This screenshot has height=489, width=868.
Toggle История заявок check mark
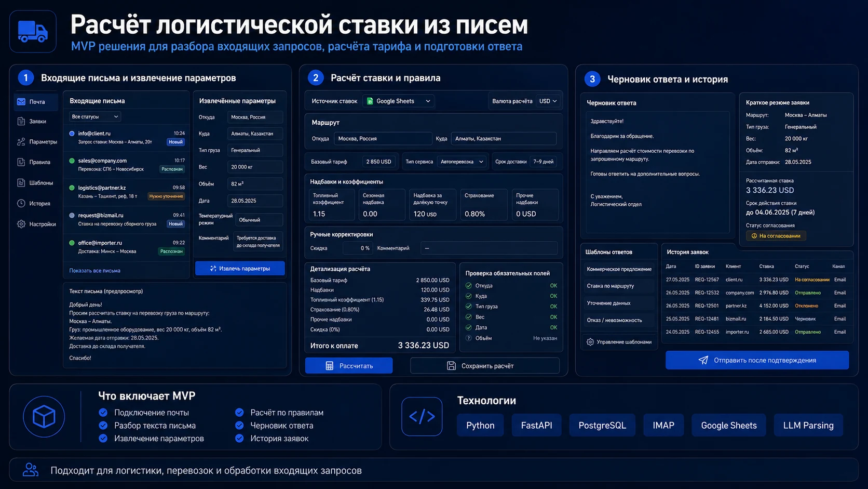(239, 438)
